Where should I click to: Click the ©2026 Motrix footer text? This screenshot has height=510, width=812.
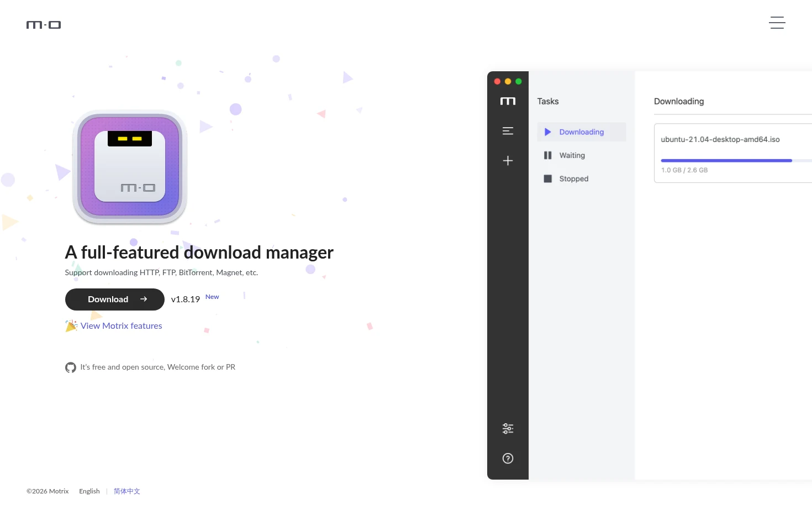coord(48,491)
